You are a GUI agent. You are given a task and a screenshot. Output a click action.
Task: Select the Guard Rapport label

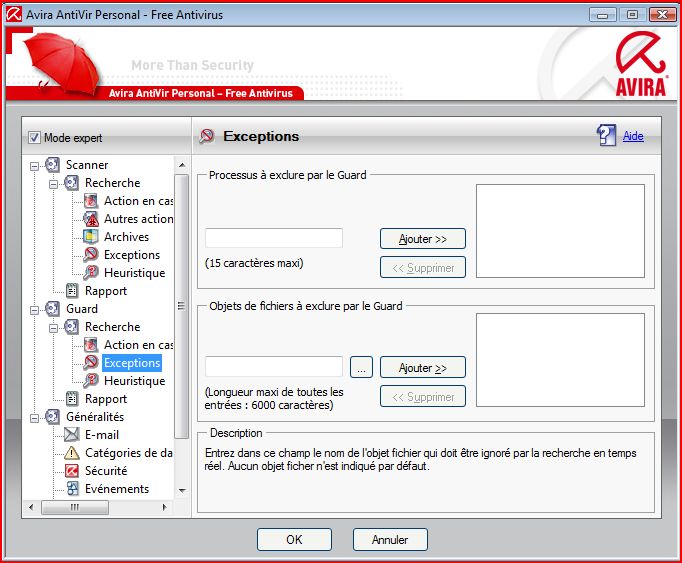pos(106,399)
